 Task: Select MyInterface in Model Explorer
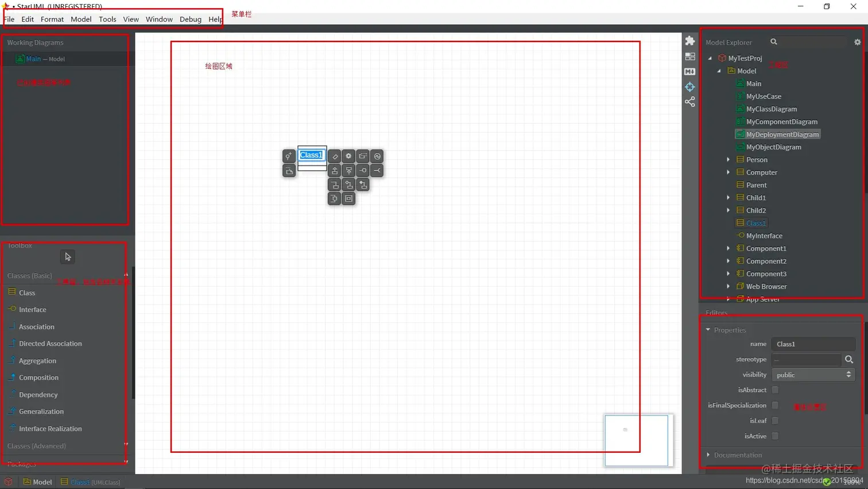pyautogui.click(x=764, y=236)
